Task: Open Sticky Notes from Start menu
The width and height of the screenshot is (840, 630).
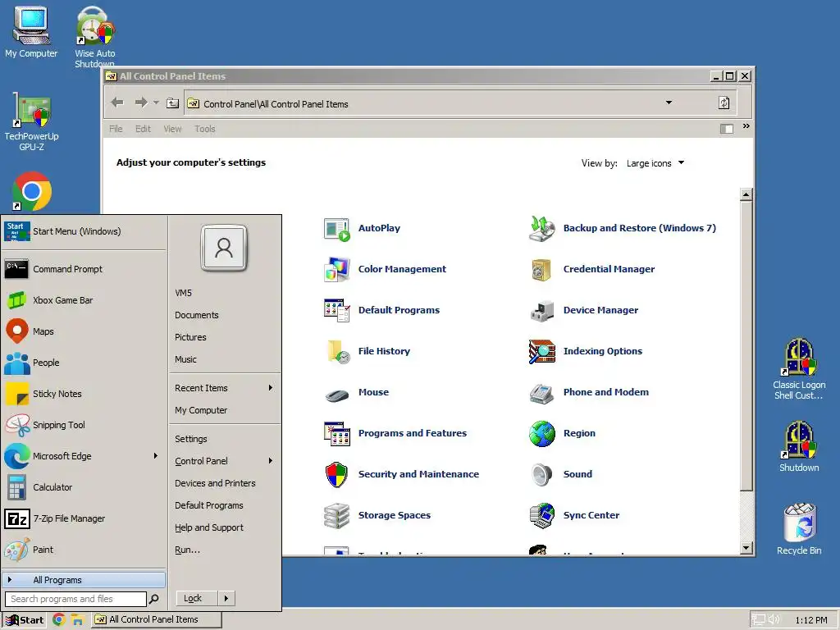Action: coord(84,394)
